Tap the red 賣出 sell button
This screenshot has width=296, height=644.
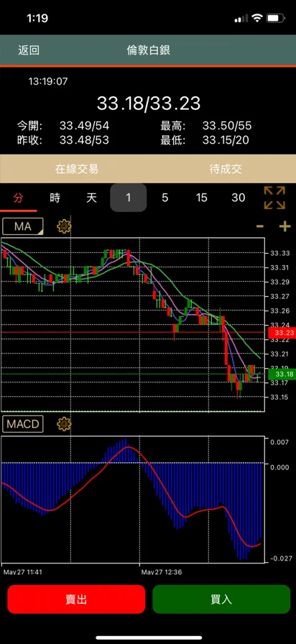[x=76, y=599]
